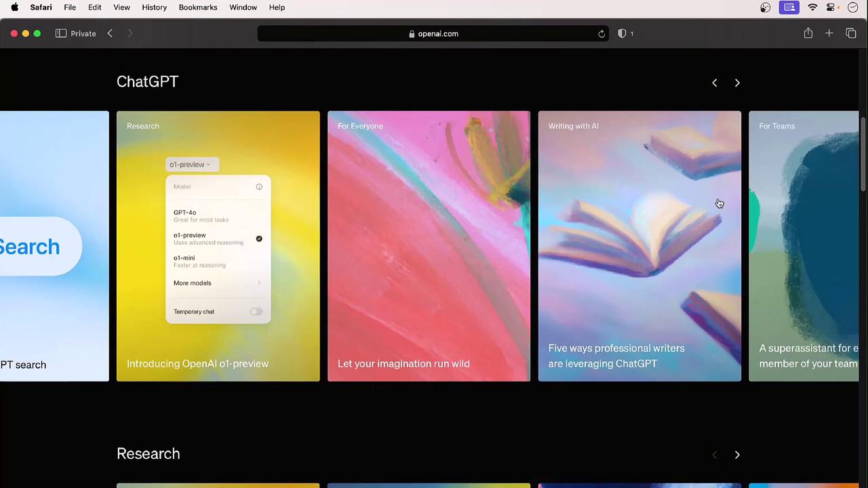
Task: Open Control Center from the menu bar
Action: coord(831,7)
